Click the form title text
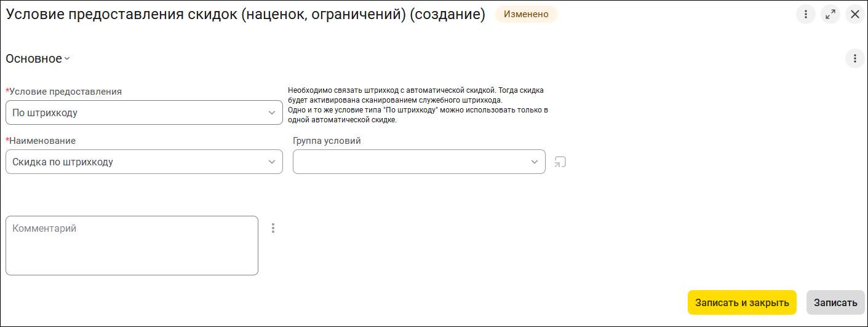The height and width of the screenshot is (327, 868). 246,15
